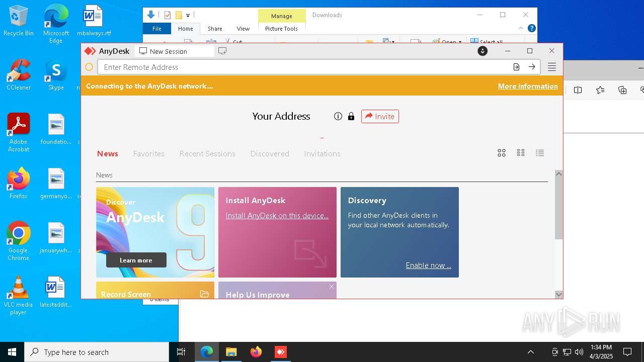The width and height of the screenshot is (644, 362).
Task: Switch to the Favorites tab
Action: point(148,153)
